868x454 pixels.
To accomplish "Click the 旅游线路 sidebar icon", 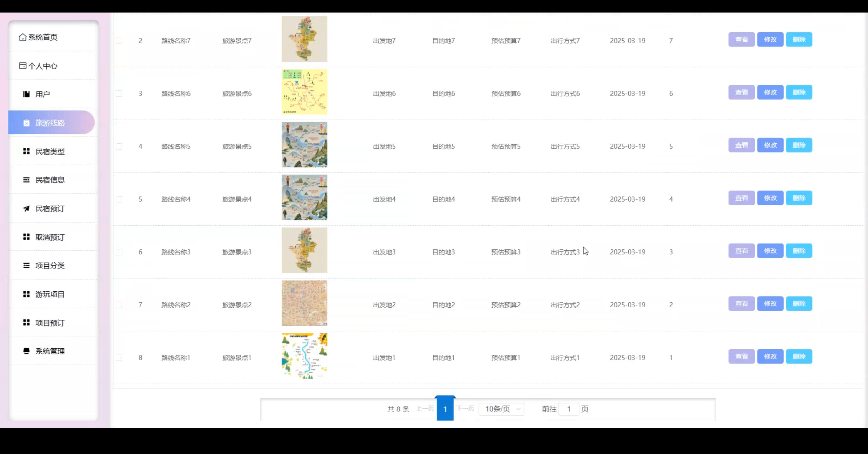I will (26, 123).
